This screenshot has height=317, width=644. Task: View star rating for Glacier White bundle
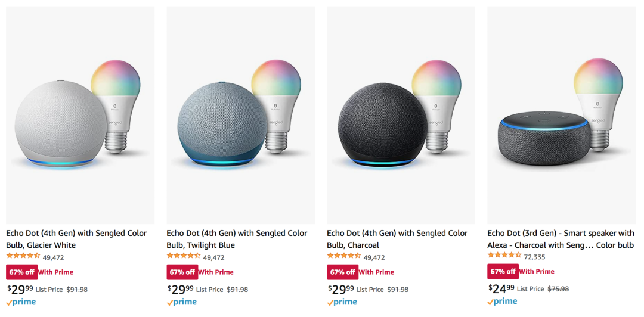pyautogui.click(x=23, y=257)
